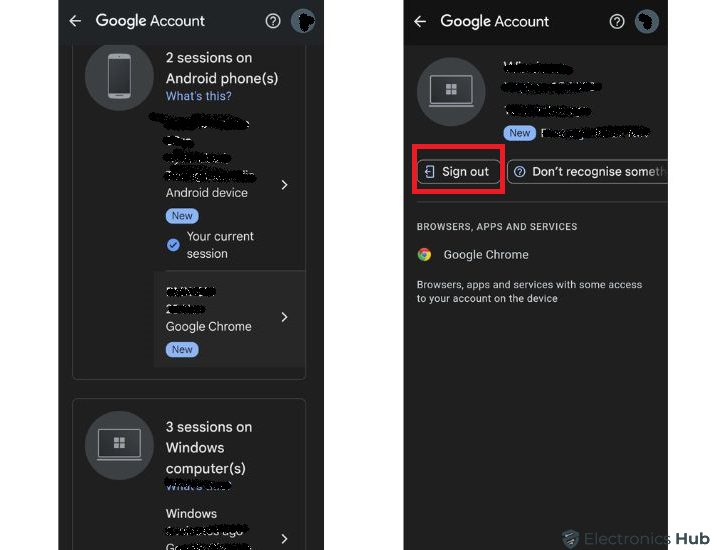Open the "What's this?" link under Android phones
The image size is (717, 550).
coord(198,97)
